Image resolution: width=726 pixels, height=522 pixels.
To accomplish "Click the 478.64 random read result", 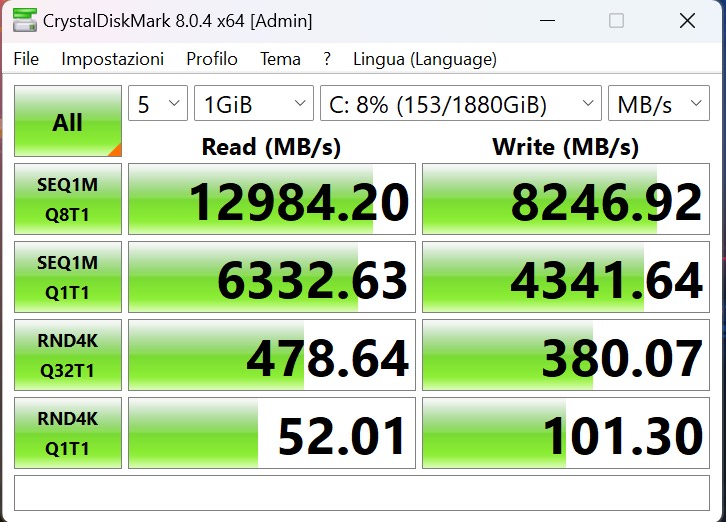I will [272, 355].
